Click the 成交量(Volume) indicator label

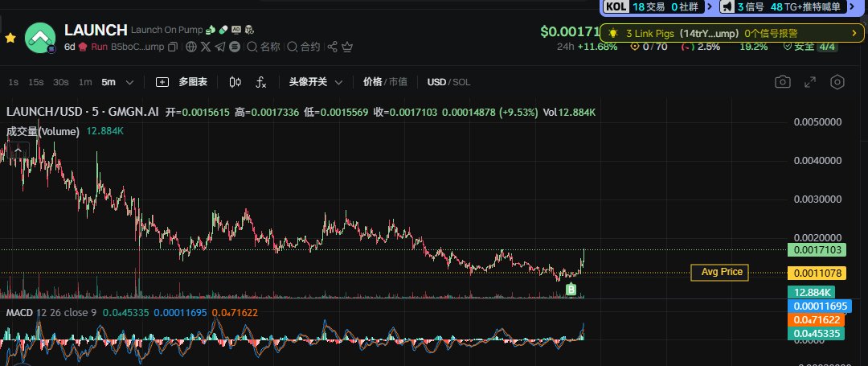click(43, 132)
